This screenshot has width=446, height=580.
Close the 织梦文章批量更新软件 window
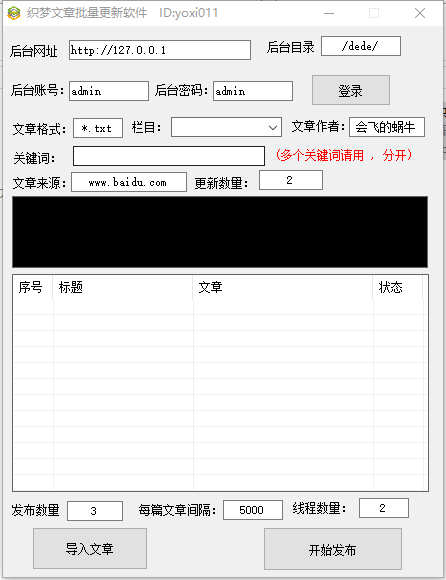[x=420, y=13]
